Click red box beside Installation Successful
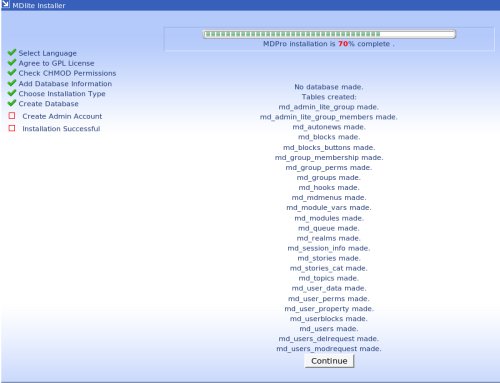The width and height of the screenshot is (500, 383). click(12, 128)
